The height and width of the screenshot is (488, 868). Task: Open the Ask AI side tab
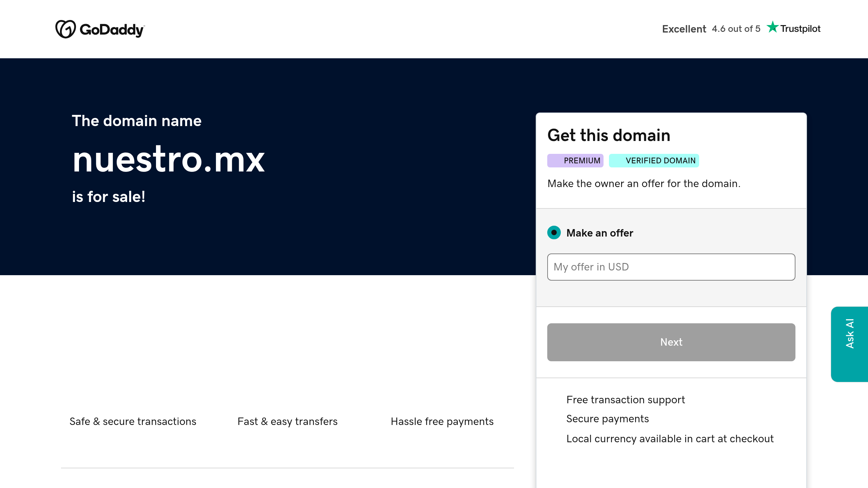click(x=849, y=344)
